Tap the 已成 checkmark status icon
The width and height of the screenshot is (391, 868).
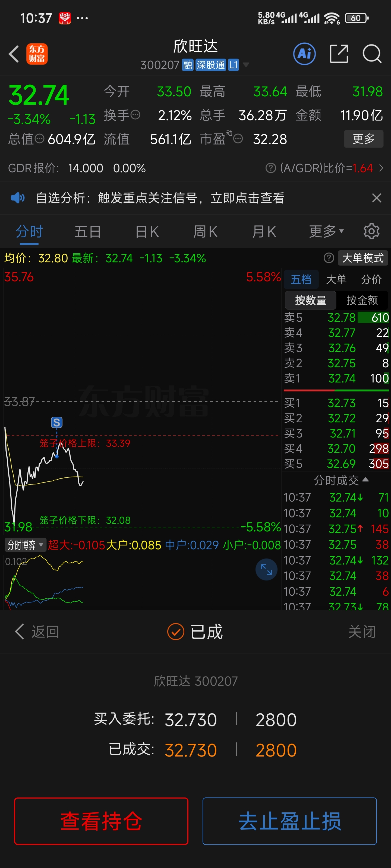point(176,631)
